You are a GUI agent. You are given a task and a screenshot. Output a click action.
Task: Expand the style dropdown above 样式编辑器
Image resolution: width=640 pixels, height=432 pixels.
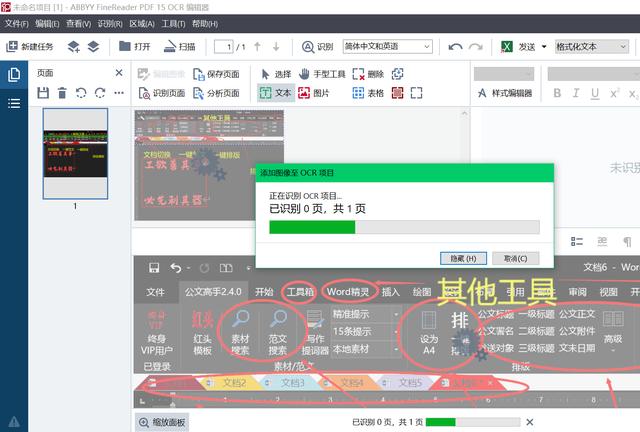click(504, 74)
